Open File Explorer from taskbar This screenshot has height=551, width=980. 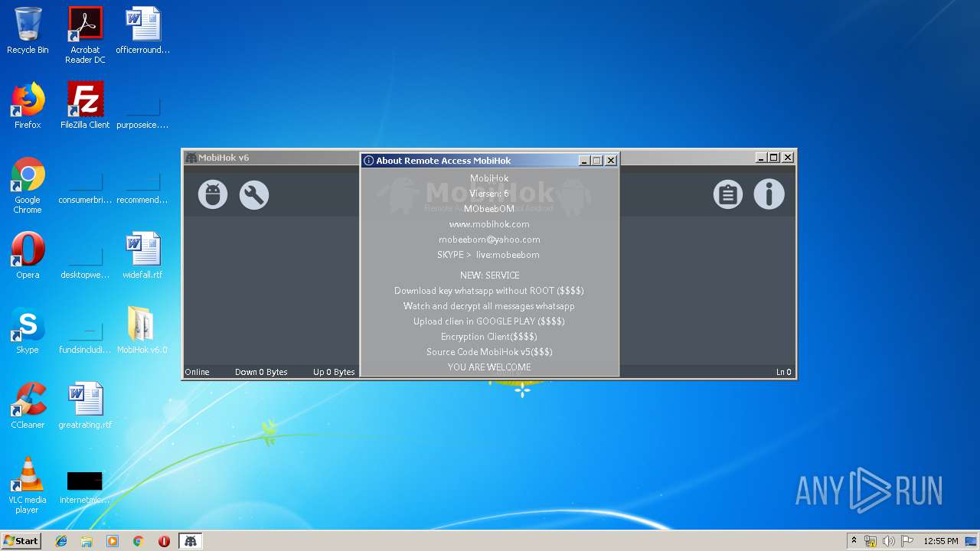[x=87, y=541]
